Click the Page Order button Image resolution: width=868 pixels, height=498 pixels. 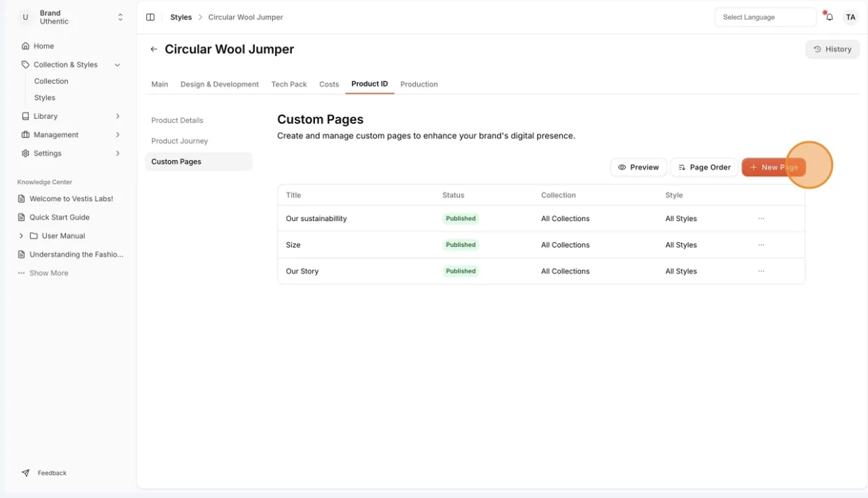[704, 167]
